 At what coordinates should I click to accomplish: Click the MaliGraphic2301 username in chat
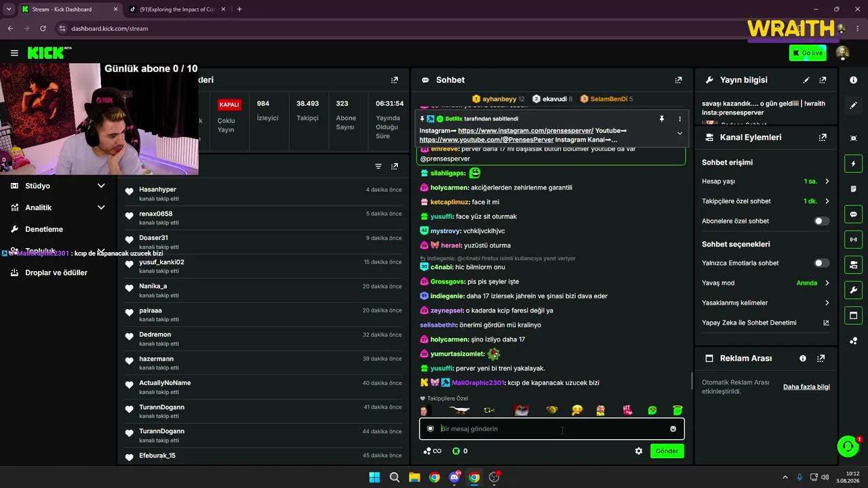477,383
